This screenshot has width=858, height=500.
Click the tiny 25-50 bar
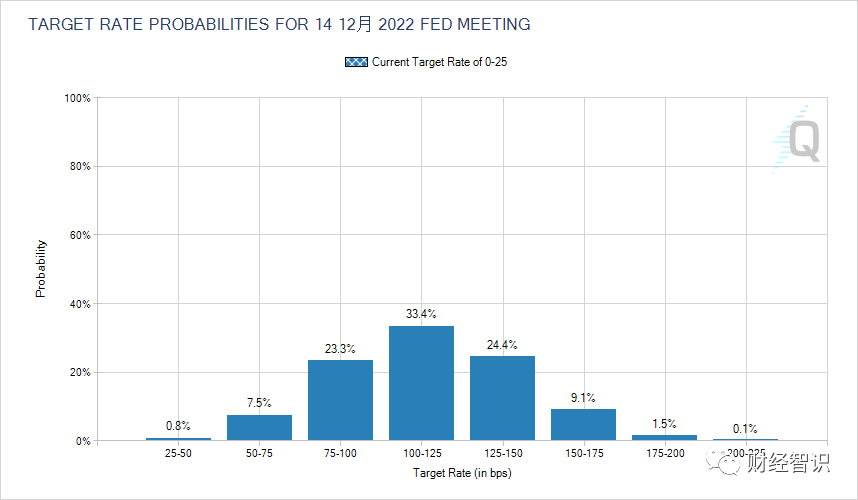(x=178, y=438)
